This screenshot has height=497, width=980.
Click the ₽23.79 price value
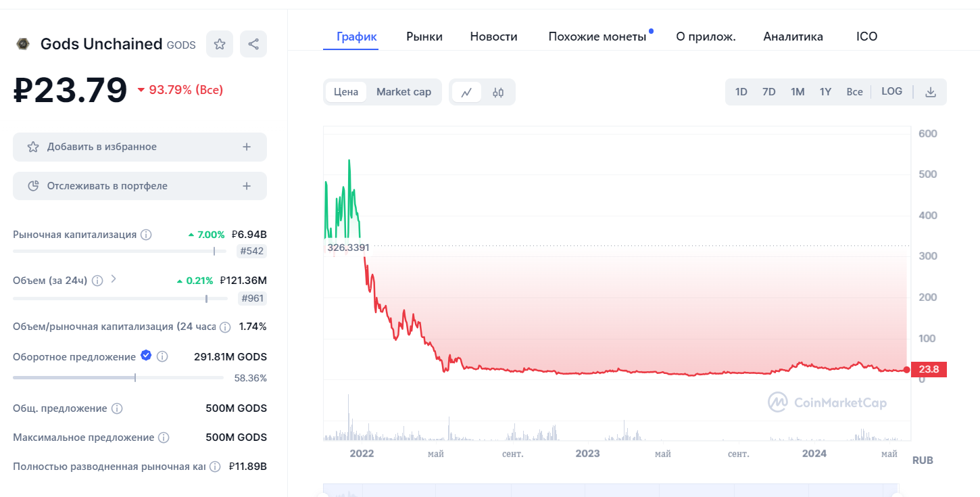70,90
